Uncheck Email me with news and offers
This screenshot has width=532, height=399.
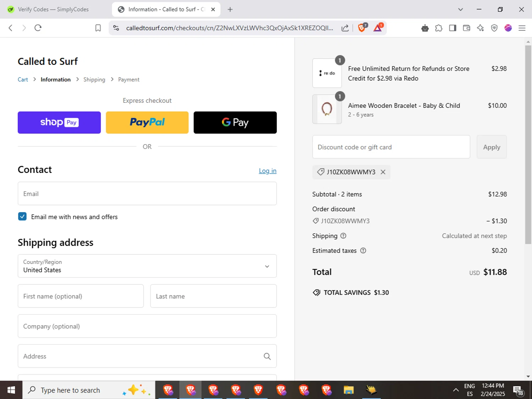(x=22, y=217)
